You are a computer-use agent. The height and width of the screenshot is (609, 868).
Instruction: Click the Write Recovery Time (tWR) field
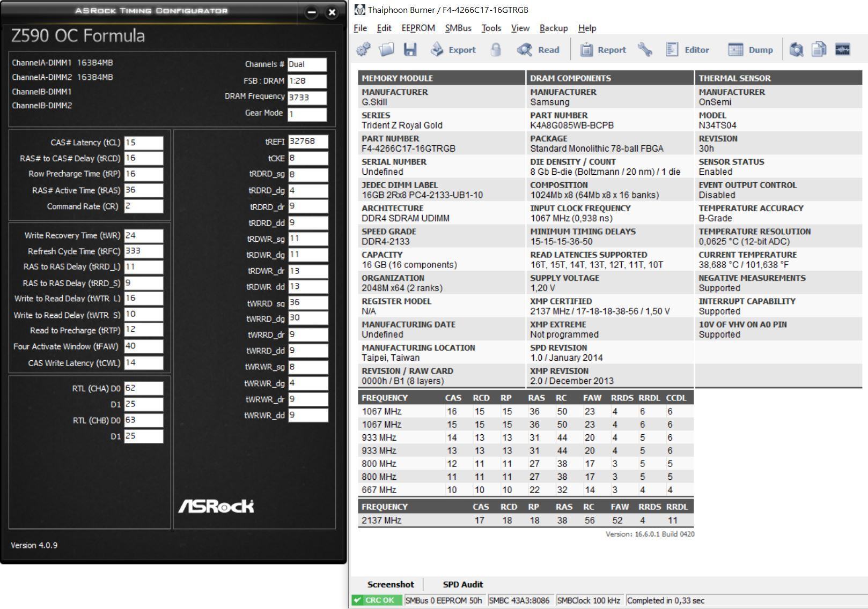click(x=144, y=235)
